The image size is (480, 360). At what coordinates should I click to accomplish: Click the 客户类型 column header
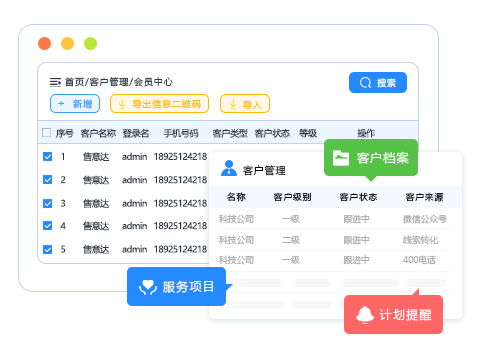click(230, 133)
